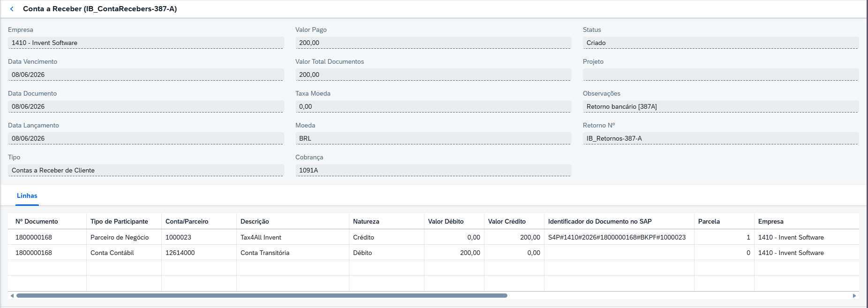
Task: Click the Conta Transitória description cell
Action: pyautogui.click(x=293, y=253)
